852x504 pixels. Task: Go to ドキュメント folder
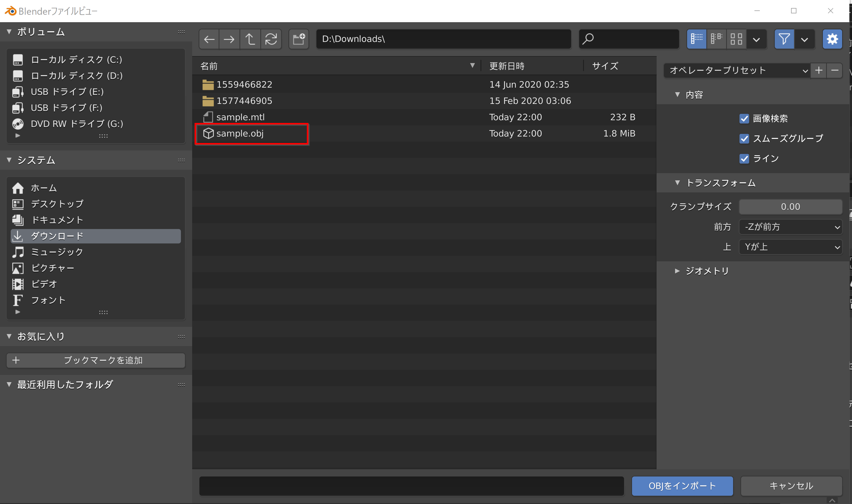[x=96, y=220]
